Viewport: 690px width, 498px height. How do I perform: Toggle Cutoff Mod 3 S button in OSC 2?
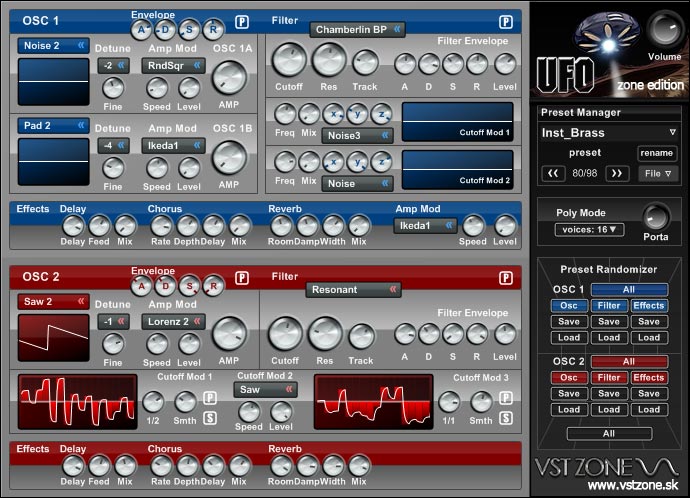click(506, 418)
